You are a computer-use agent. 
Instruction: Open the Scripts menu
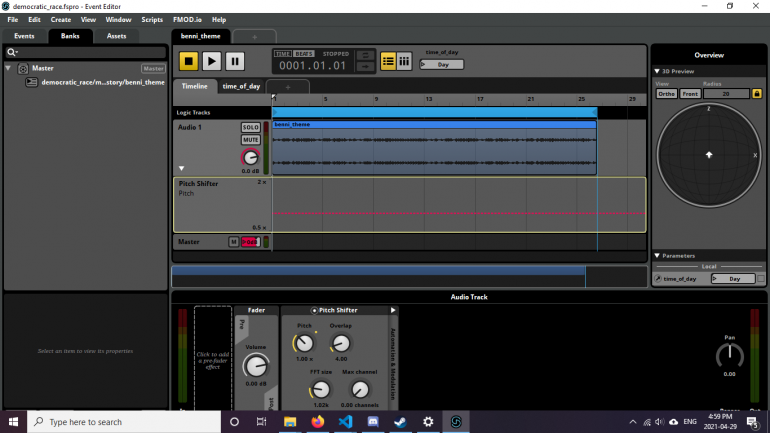coord(152,19)
